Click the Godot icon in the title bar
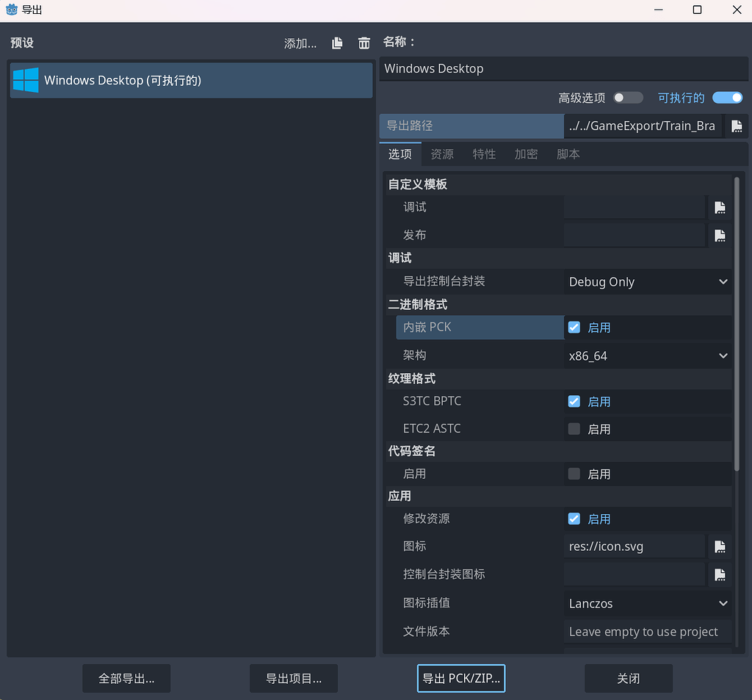Image resolution: width=752 pixels, height=700 pixels. click(x=10, y=10)
